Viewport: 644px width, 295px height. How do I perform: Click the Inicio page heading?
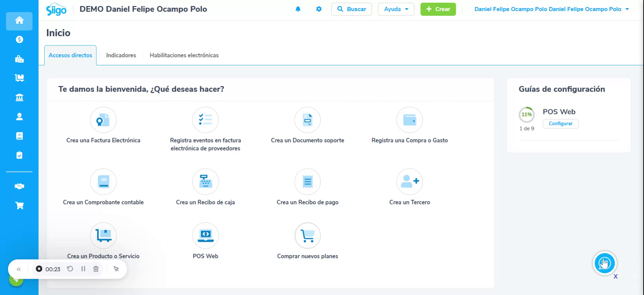pyautogui.click(x=58, y=33)
